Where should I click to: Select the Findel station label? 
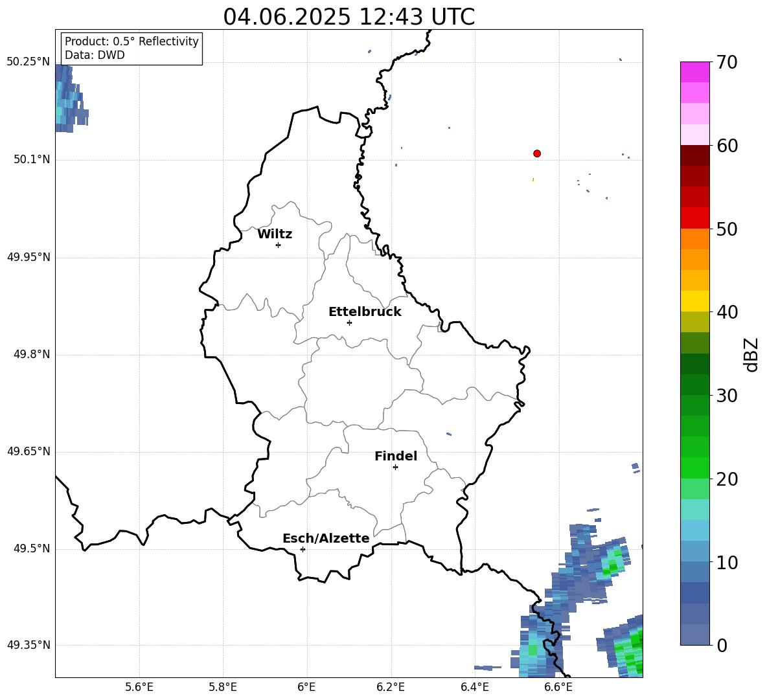click(x=396, y=456)
